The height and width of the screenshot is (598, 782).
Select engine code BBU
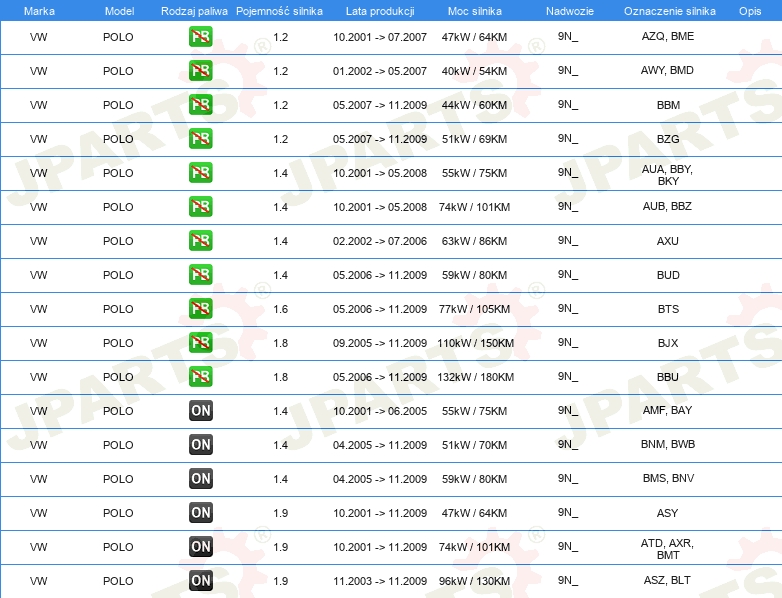click(667, 377)
